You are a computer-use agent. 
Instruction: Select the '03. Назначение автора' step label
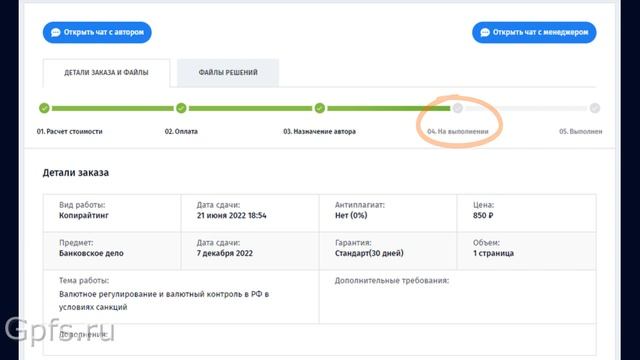[x=320, y=131]
